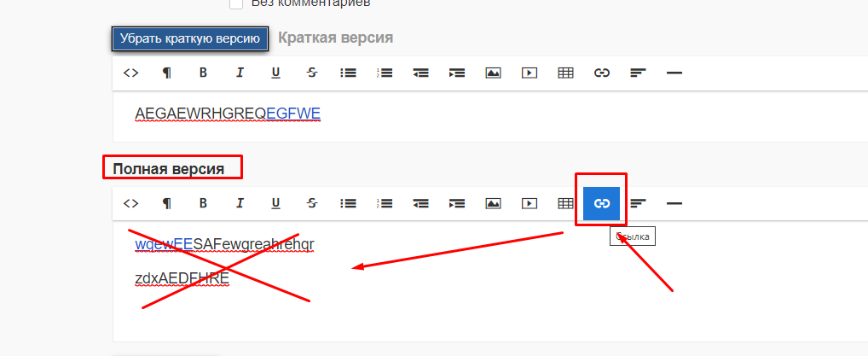Insert table in Краткая версия toolbar

[565, 73]
